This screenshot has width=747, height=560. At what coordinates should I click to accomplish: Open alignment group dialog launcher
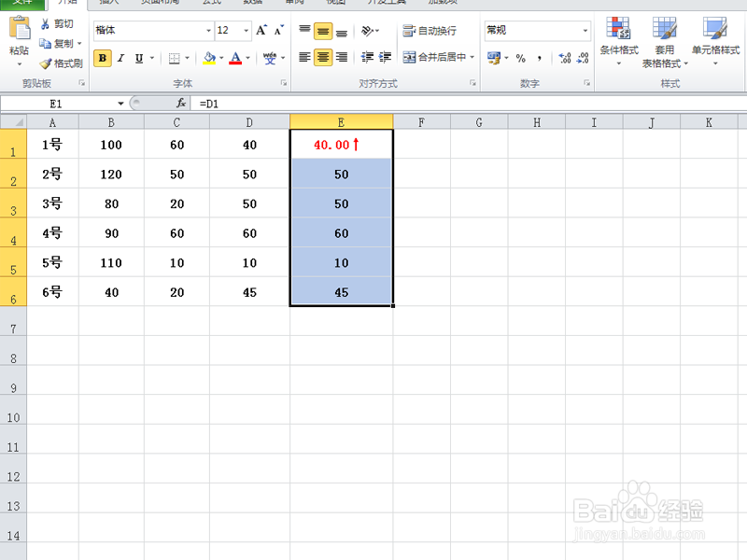[x=472, y=83]
